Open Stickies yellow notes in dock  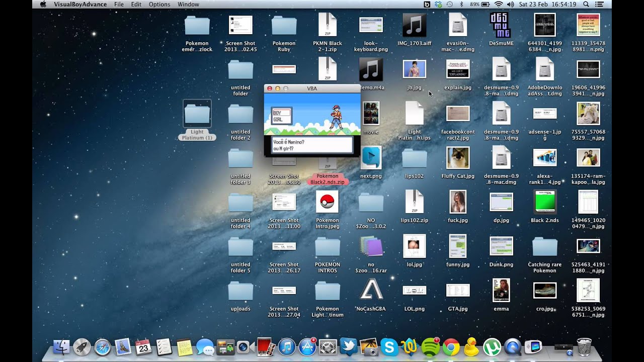pyautogui.click(x=185, y=347)
